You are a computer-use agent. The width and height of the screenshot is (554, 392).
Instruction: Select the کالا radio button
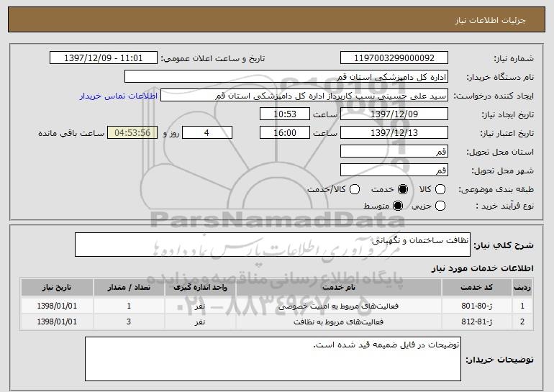(440, 189)
